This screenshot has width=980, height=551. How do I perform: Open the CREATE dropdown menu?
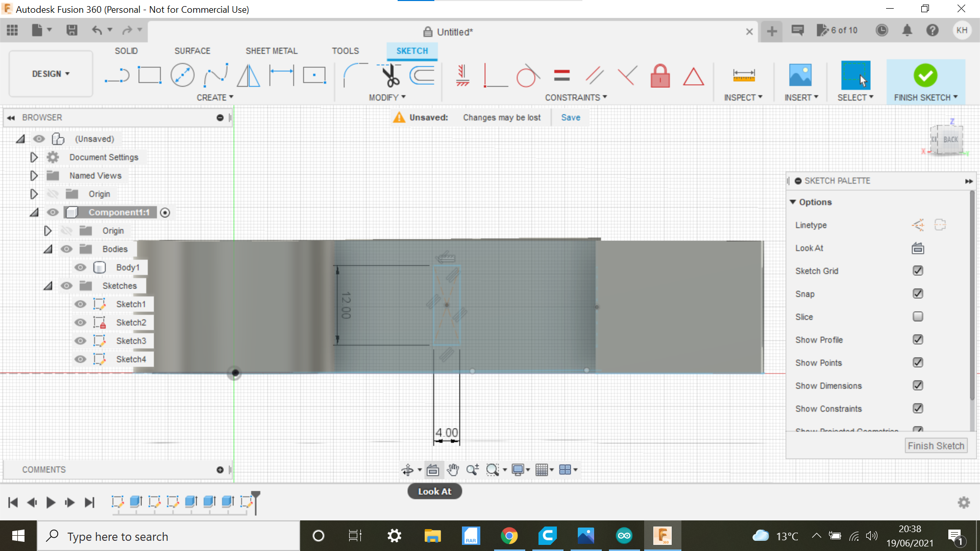pyautogui.click(x=215, y=97)
